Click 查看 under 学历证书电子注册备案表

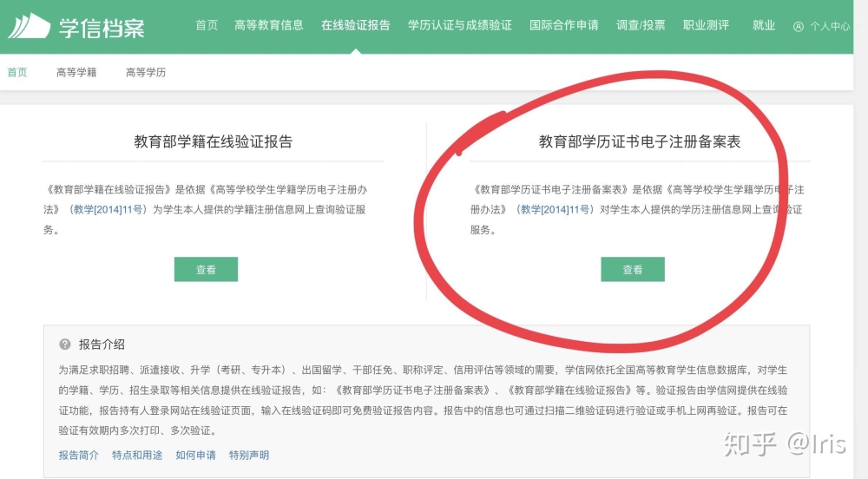[x=633, y=269]
